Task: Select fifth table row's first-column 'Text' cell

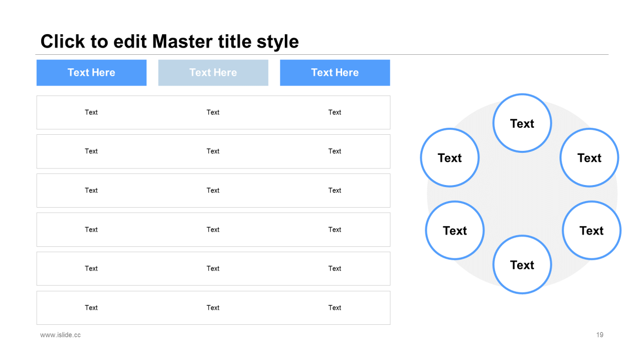Action: pos(91,268)
